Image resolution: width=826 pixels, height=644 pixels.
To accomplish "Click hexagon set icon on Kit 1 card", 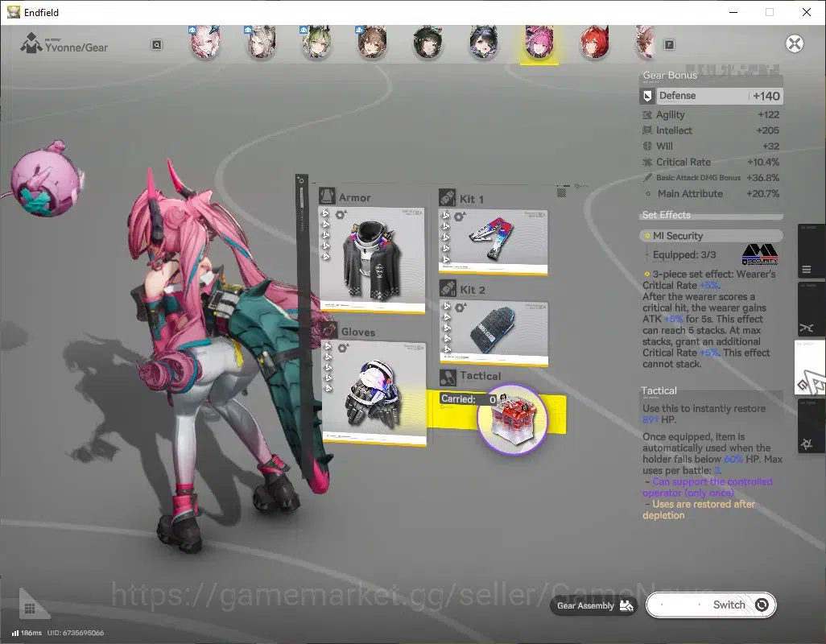I will (460, 217).
